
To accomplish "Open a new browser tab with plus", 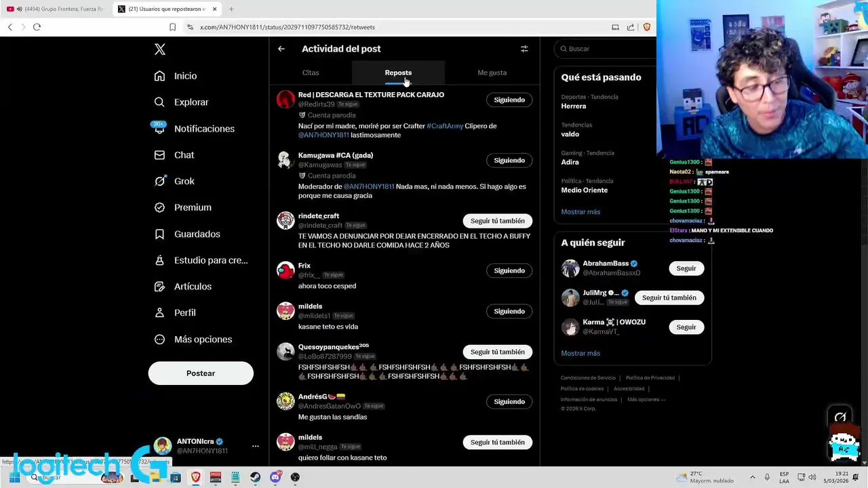I will pos(231,9).
